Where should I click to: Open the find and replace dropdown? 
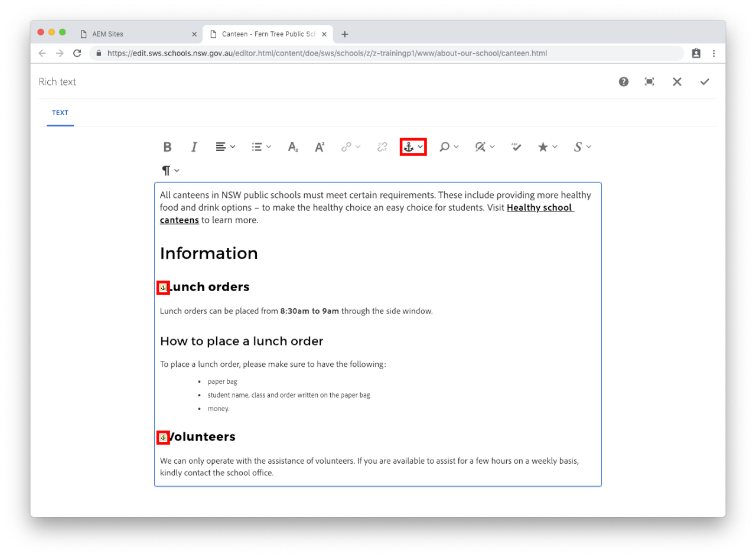point(449,147)
